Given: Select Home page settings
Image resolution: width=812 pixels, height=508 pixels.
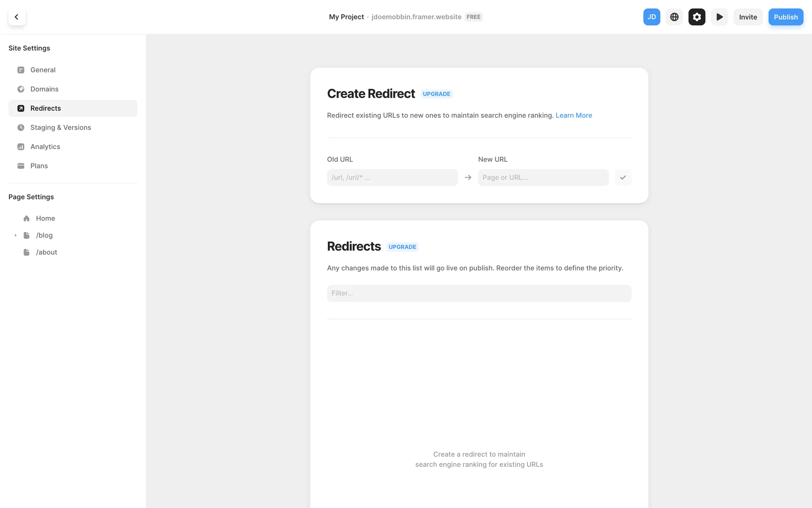Looking at the screenshot, I should point(45,218).
